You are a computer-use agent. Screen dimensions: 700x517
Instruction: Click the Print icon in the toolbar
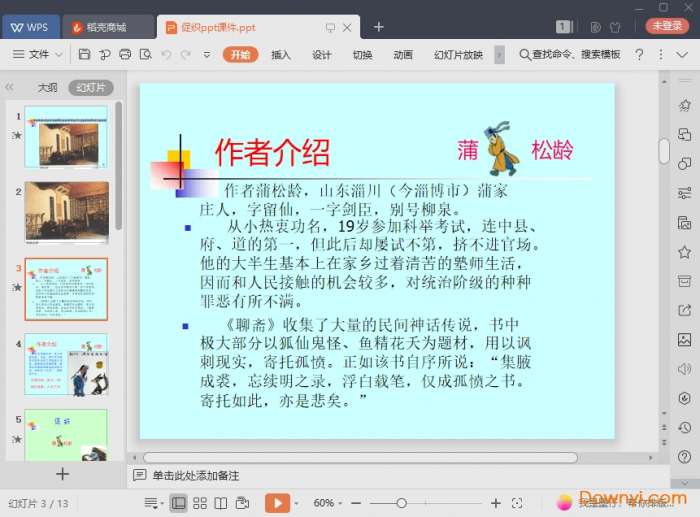pos(125,54)
